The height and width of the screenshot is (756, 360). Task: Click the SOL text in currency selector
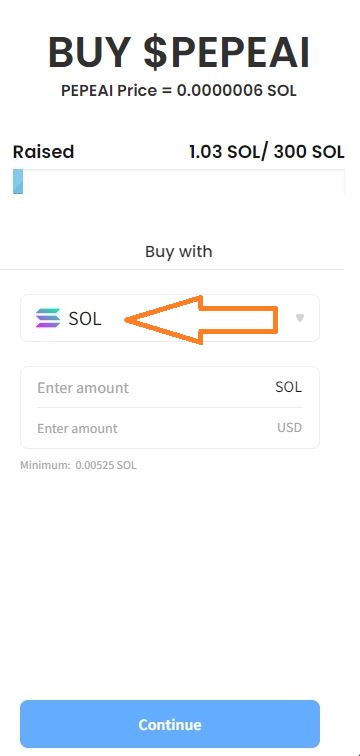tap(85, 319)
